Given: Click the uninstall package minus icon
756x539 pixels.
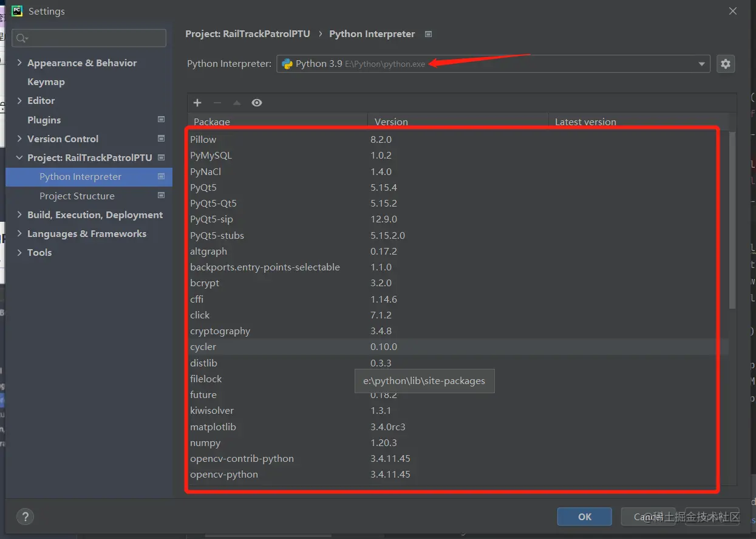Looking at the screenshot, I should click(217, 103).
